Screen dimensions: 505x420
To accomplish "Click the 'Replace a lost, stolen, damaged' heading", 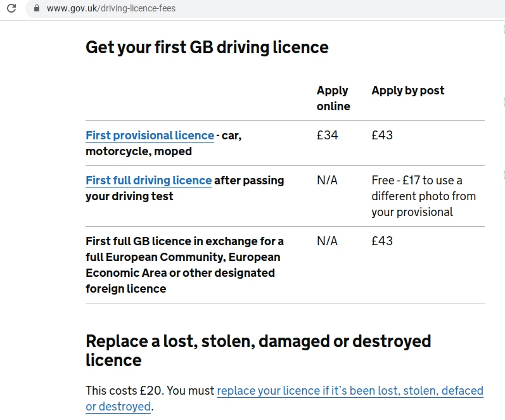I will [x=259, y=350].
